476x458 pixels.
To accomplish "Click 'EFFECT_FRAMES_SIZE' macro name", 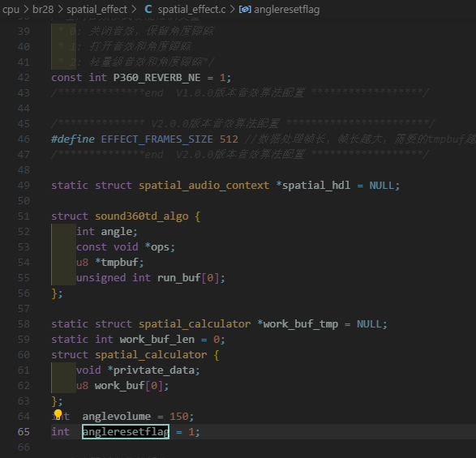I will (x=157, y=139).
